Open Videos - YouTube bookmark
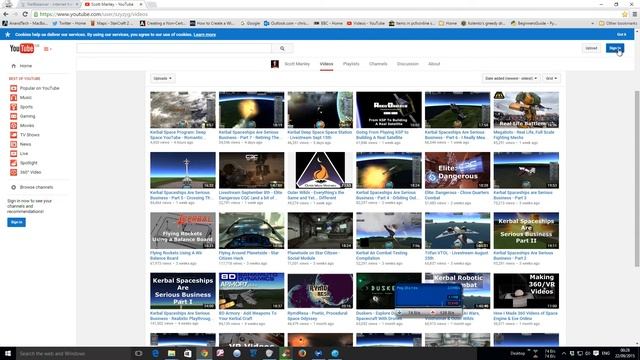640x360 pixels. [x=365, y=23]
